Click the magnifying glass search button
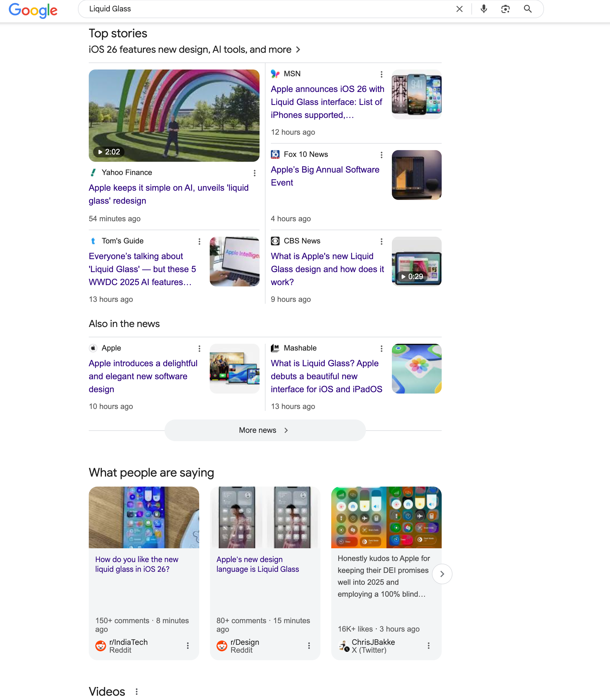This screenshot has height=700, width=610. 527,9
